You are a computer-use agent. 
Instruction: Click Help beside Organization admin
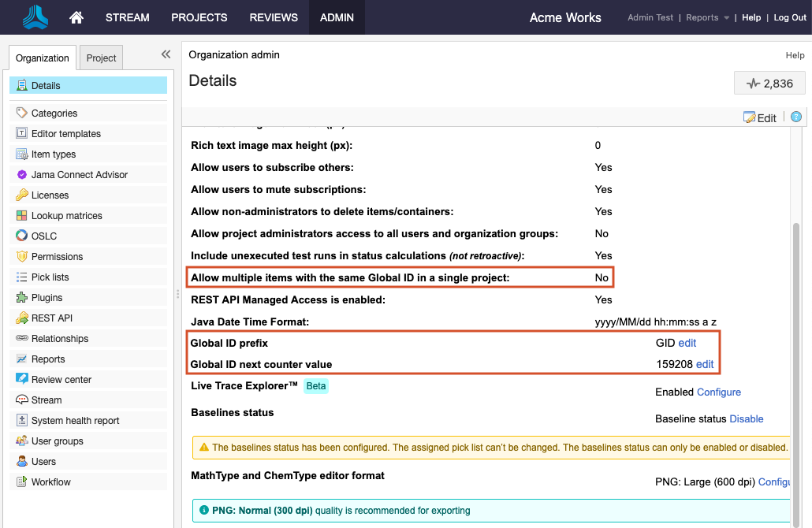click(795, 55)
